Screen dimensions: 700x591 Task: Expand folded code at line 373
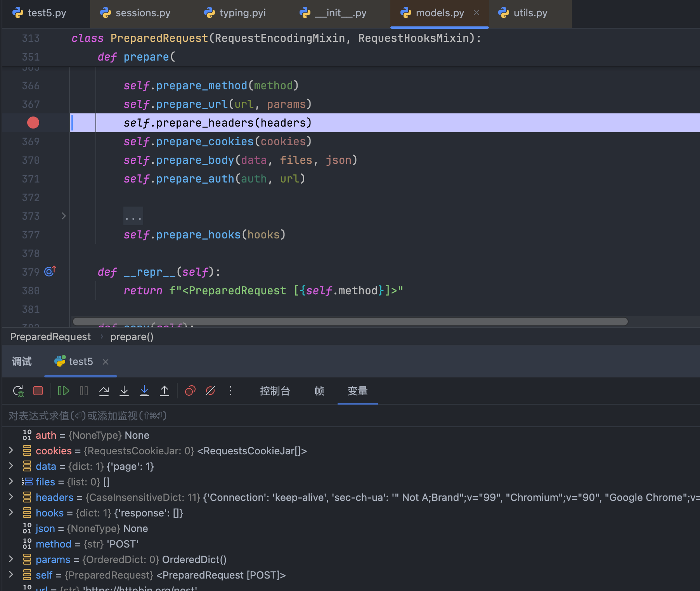pyautogui.click(x=64, y=216)
